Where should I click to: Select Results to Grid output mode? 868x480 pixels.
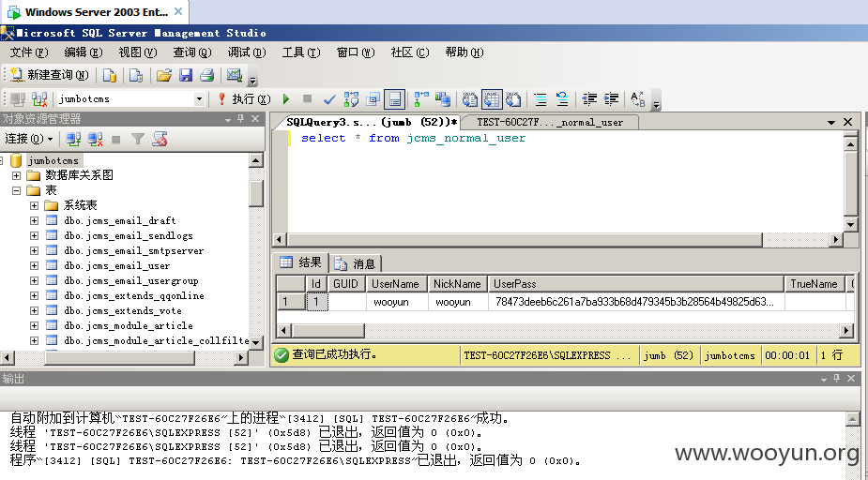(x=492, y=99)
